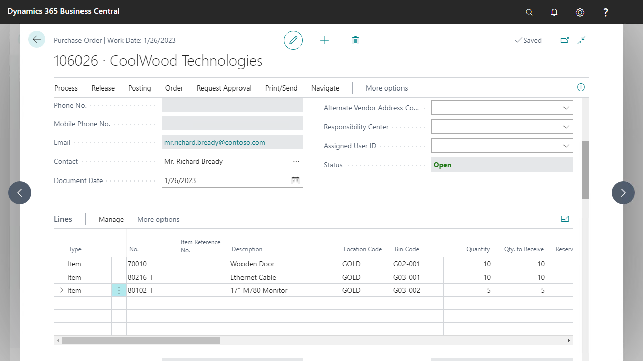Click Location Code column header
Image resolution: width=644 pixels, height=362 pixels.
(x=363, y=249)
